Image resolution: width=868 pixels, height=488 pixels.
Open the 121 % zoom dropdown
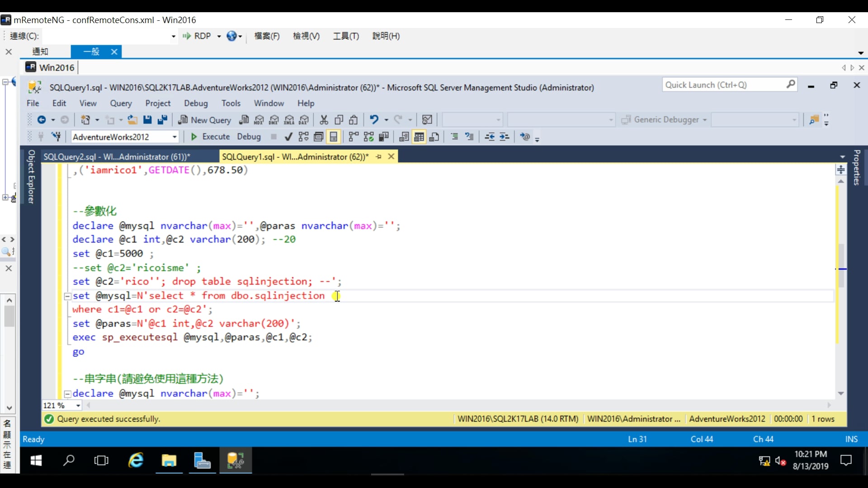click(78, 406)
